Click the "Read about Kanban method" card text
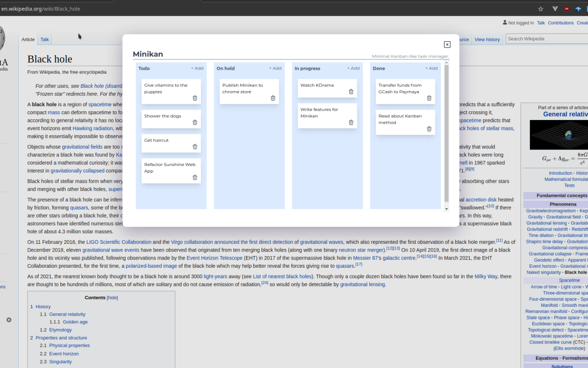This screenshot has height=368, width=588. (x=400, y=119)
